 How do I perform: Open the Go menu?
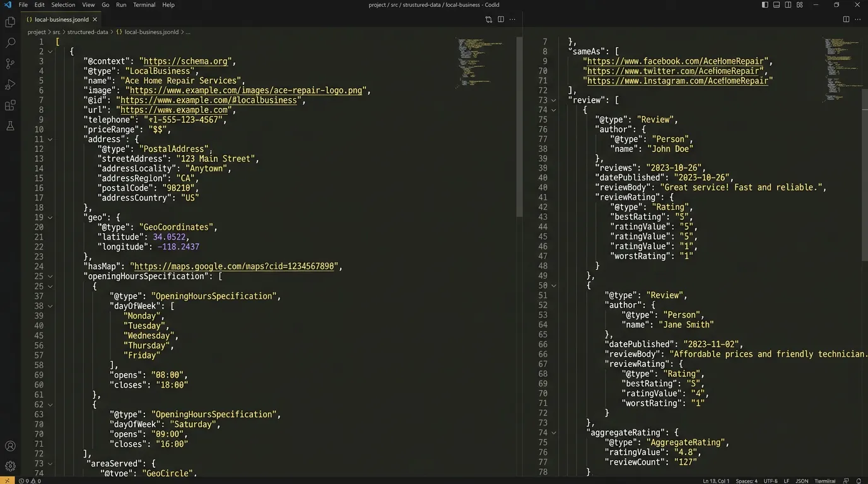pos(105,4)
